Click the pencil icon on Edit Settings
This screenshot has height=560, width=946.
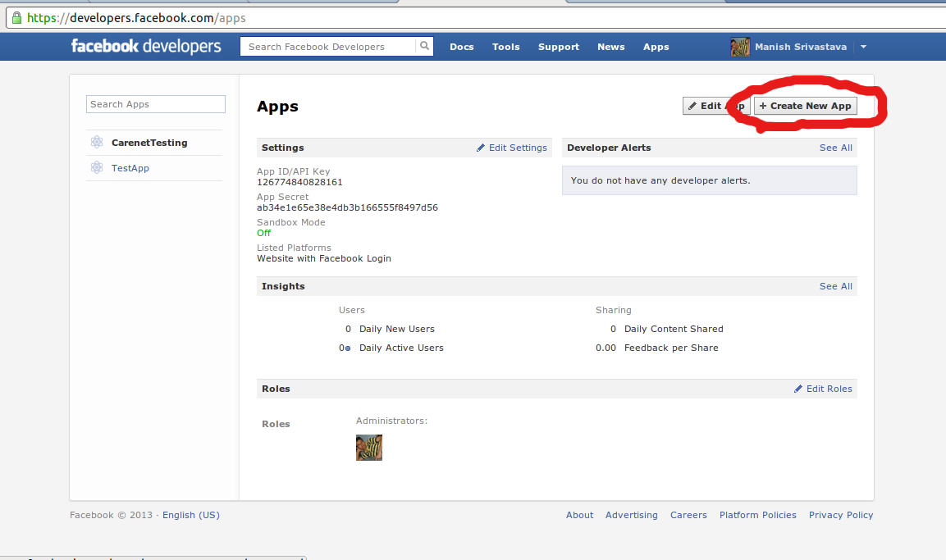[x=482, y=148]
